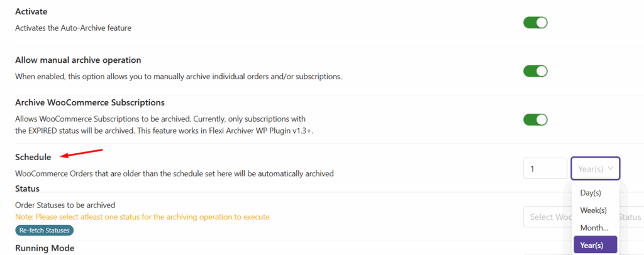Click the Allow manual archive operation heading
The width and height of the screenshot is (644, 255).
78,60
